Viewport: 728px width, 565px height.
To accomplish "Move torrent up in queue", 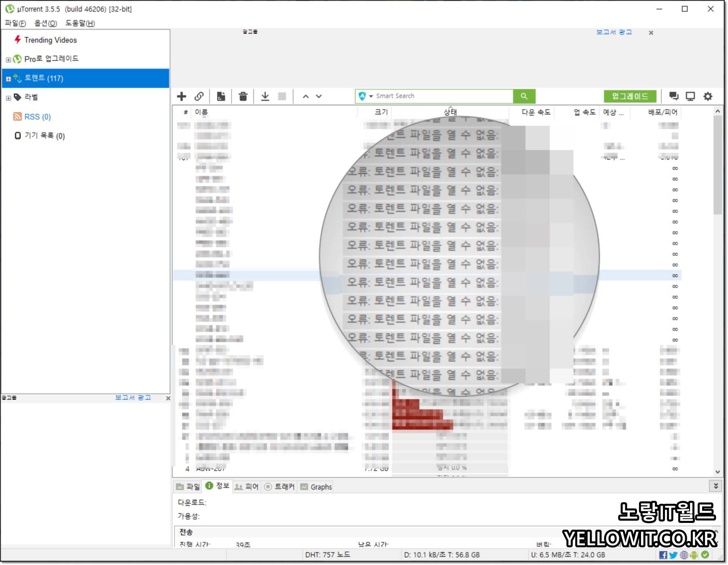I will (306, 96).
